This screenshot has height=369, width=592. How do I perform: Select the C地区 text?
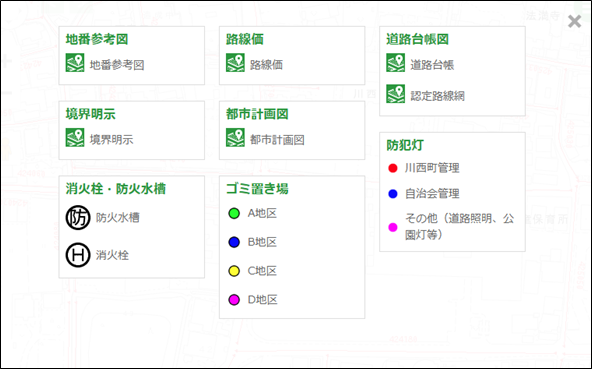click(262, 271)
